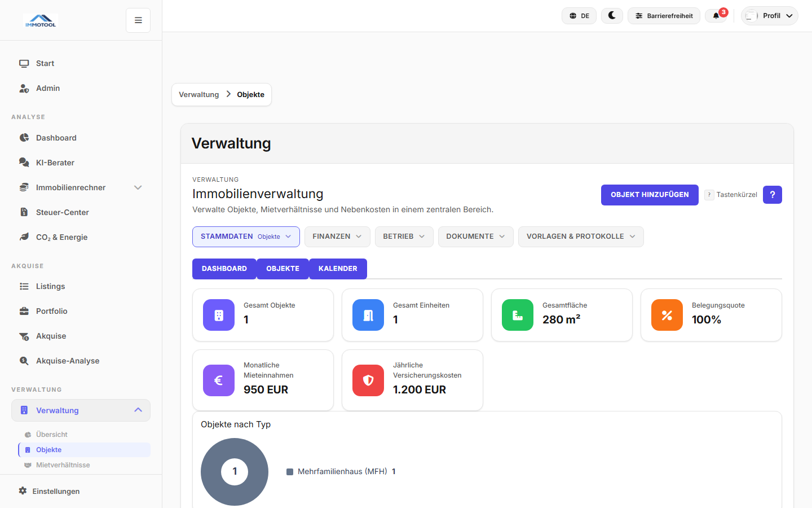
Task: Open the notifications bell with 3 alerts
Action: point(716,15)
